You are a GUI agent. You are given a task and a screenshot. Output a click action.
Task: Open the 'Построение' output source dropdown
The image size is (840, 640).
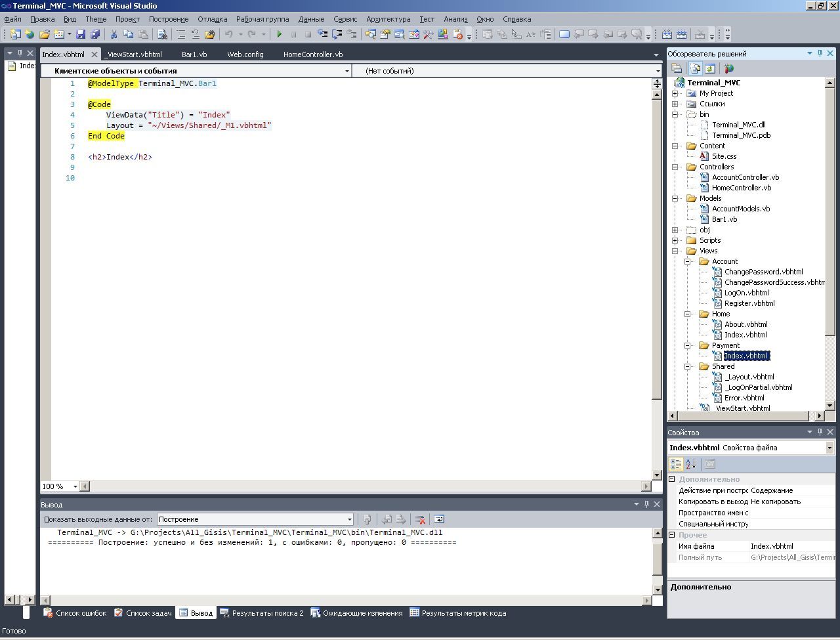coord(349,519)
